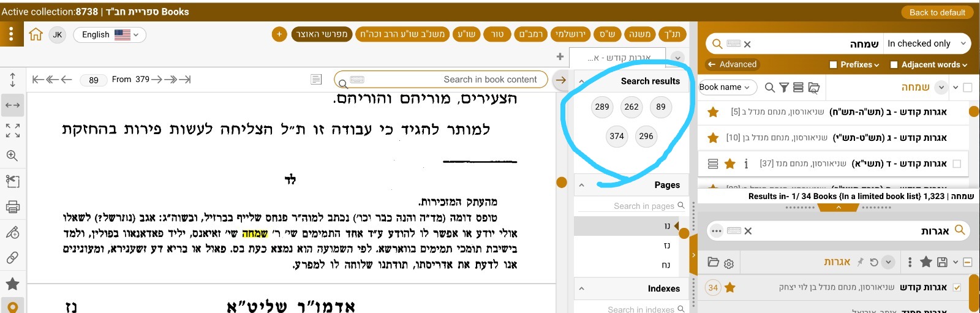Click the Back to default button
Viewport: 980px width, 313px height.
click(937, 12)
